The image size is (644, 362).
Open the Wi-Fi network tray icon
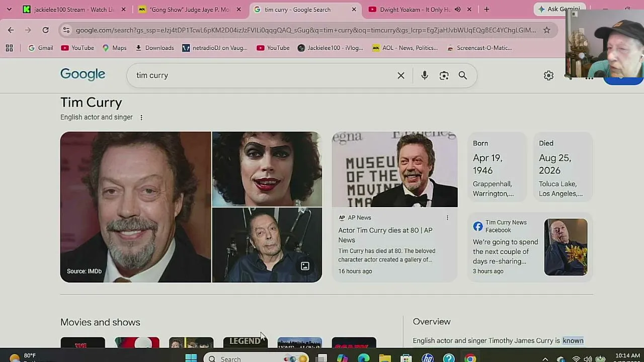[576, 359]
